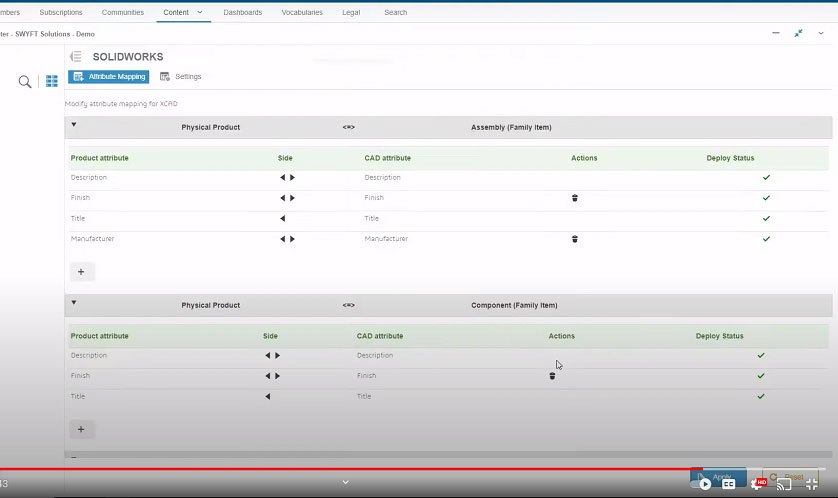Toggle right arrow for Component Description side
838x498 pixels.
(277, 355)
